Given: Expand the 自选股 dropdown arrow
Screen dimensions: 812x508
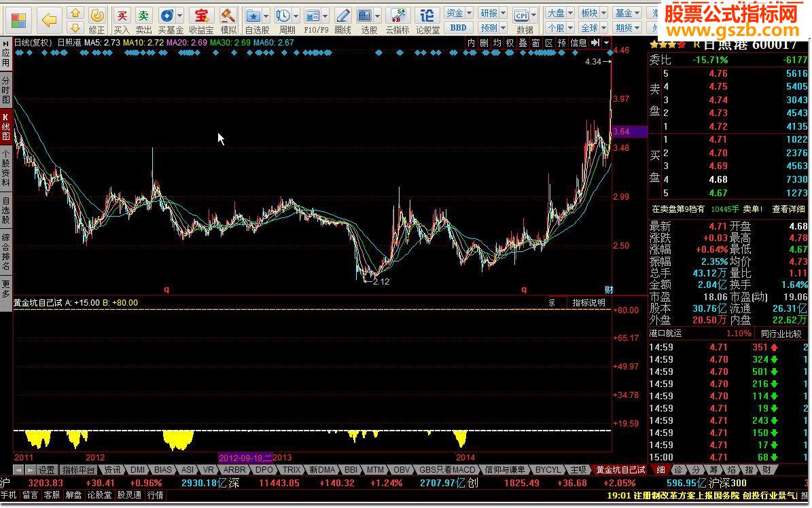Looking at the screenshot, I should coord(266,16).
